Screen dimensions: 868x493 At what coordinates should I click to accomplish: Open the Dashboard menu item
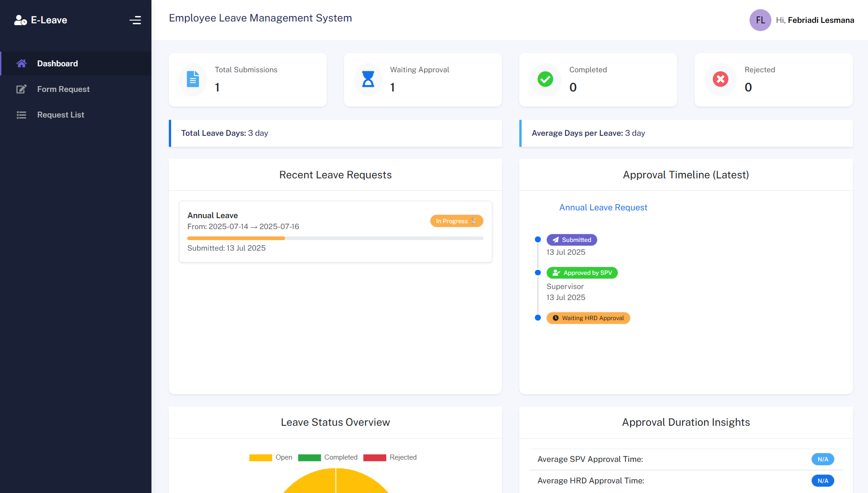(76, 64)
